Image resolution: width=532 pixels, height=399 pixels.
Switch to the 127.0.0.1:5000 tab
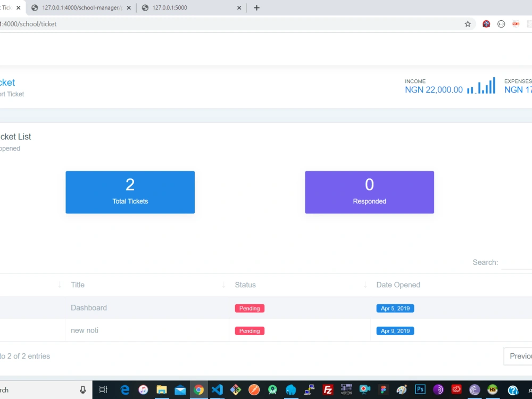click(x=191, y=7)
